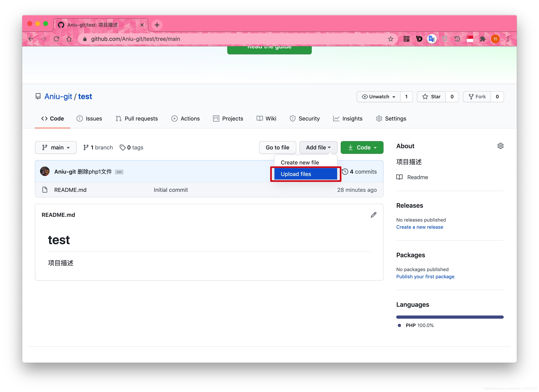Viewport: 539px width, 392px height.
Task: Click the QR code extension icon
Action: coord(406,39)
